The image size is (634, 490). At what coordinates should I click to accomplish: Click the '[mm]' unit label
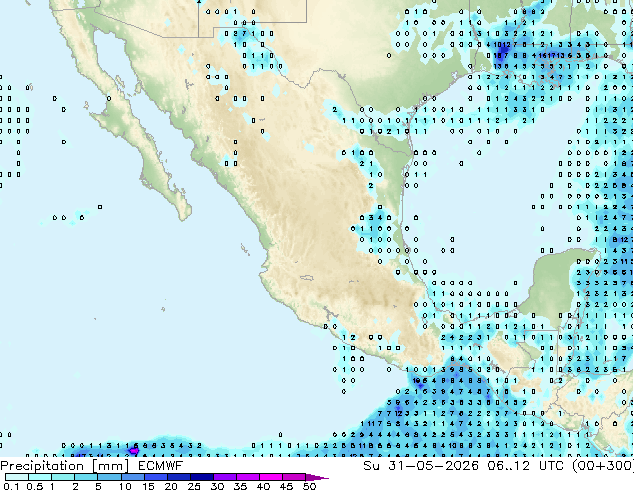pos(110,466)
